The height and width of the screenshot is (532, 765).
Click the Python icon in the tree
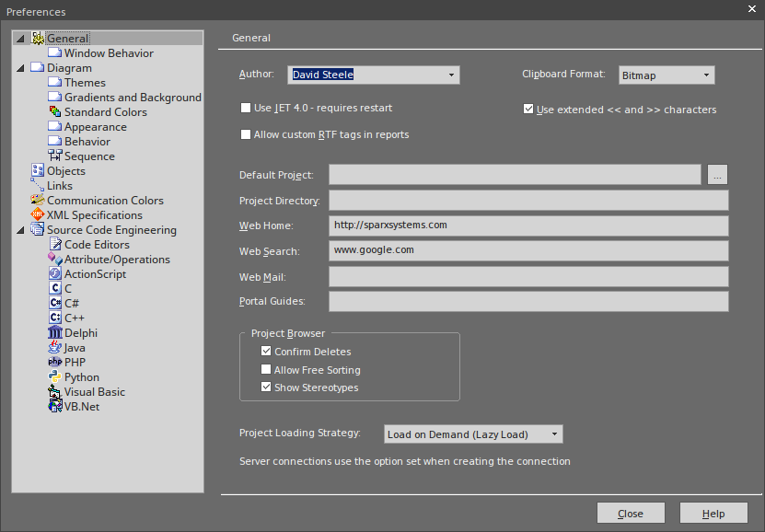pyautogui.click(x=54, y=377)
